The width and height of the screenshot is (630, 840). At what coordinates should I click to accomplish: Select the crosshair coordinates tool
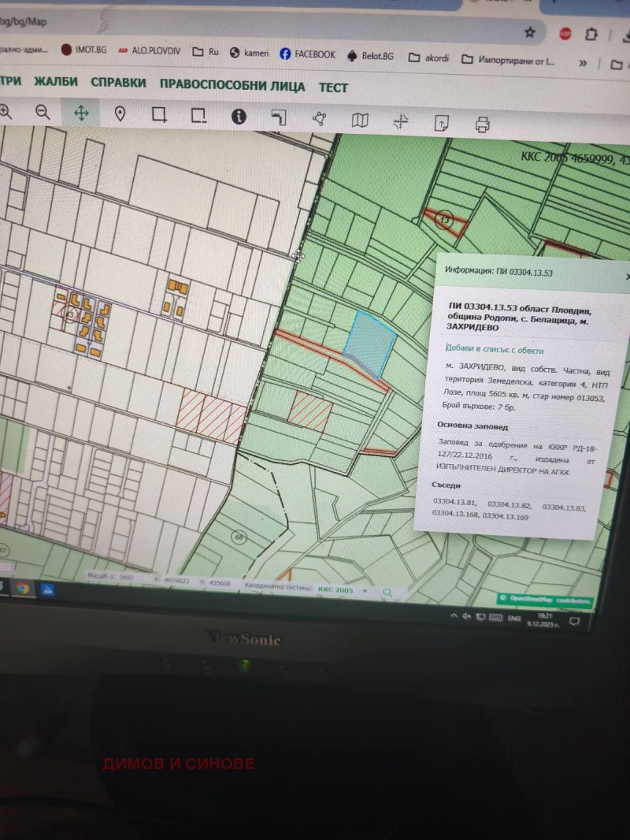(400, 120)
